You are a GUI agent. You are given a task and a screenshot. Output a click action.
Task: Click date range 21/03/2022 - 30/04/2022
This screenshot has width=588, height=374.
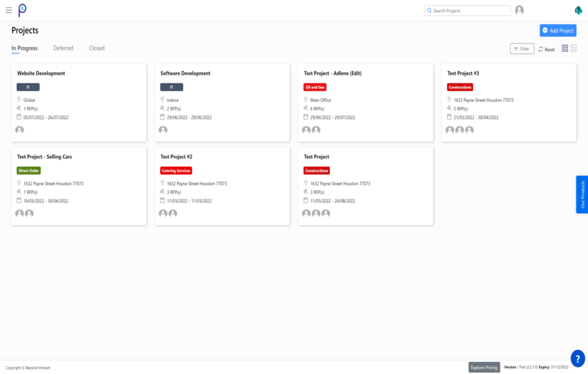pyautogui.click(x=476, y=118)
